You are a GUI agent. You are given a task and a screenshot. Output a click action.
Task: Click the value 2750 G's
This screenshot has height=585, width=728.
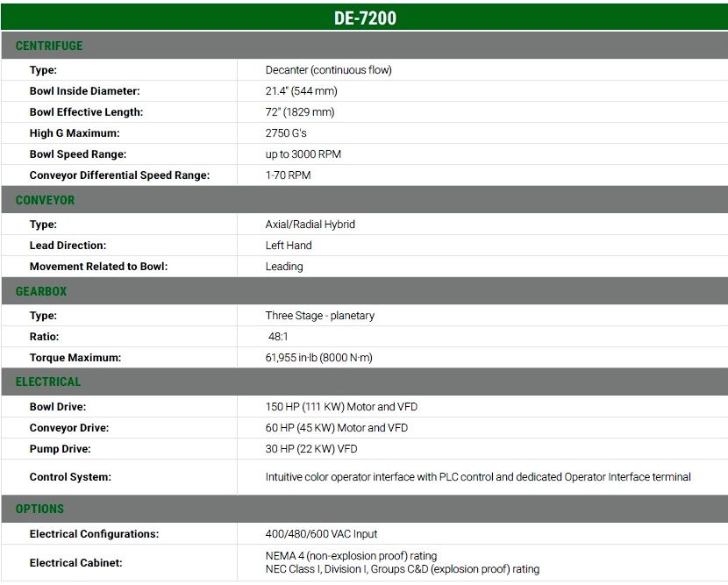click(286, 133)
